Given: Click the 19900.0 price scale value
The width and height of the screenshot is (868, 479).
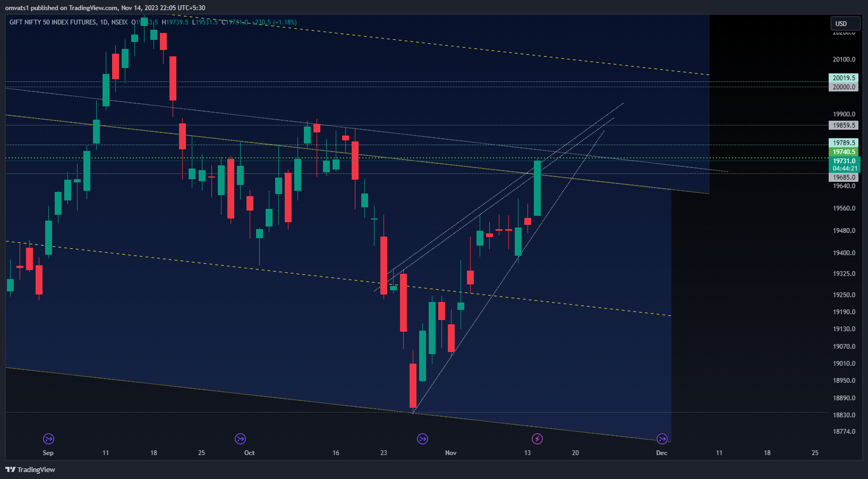Looking at the screenshot, I should point(844,114).
